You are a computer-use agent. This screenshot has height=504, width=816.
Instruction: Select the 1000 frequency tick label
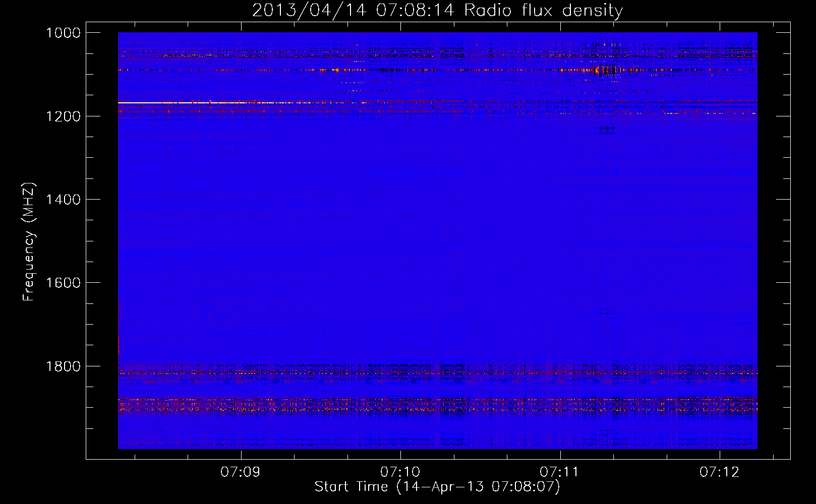pos(63,33)
